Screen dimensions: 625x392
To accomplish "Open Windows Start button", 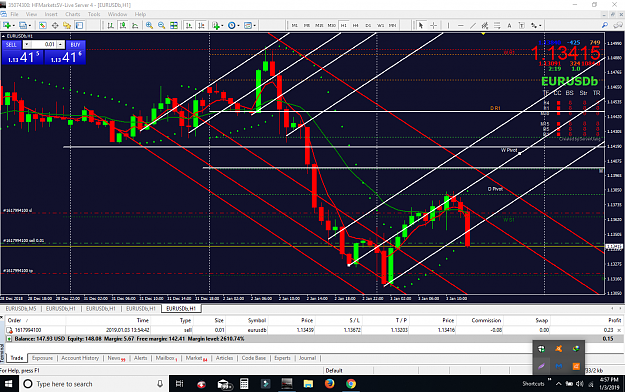I will pyautogui.click(x=8, y=384).
